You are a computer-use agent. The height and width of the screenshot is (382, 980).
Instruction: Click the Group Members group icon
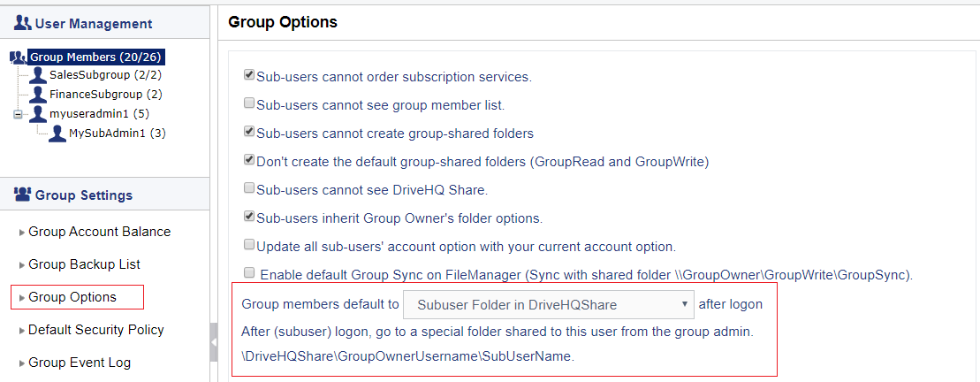19,57
